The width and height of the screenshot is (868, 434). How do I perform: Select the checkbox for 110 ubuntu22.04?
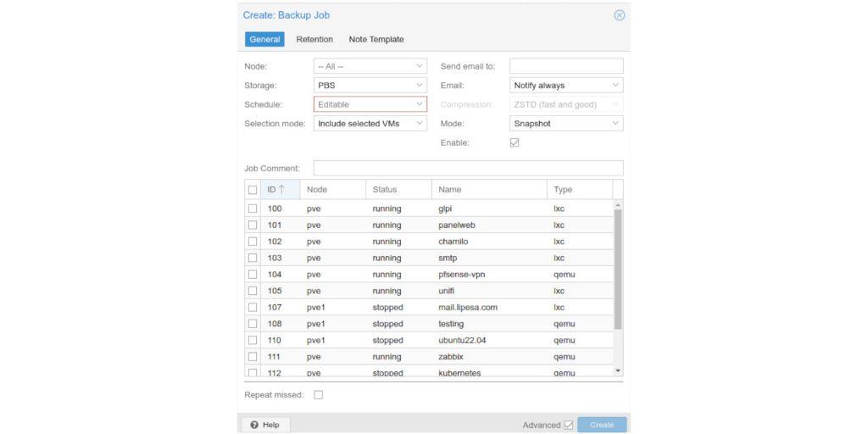253,340
